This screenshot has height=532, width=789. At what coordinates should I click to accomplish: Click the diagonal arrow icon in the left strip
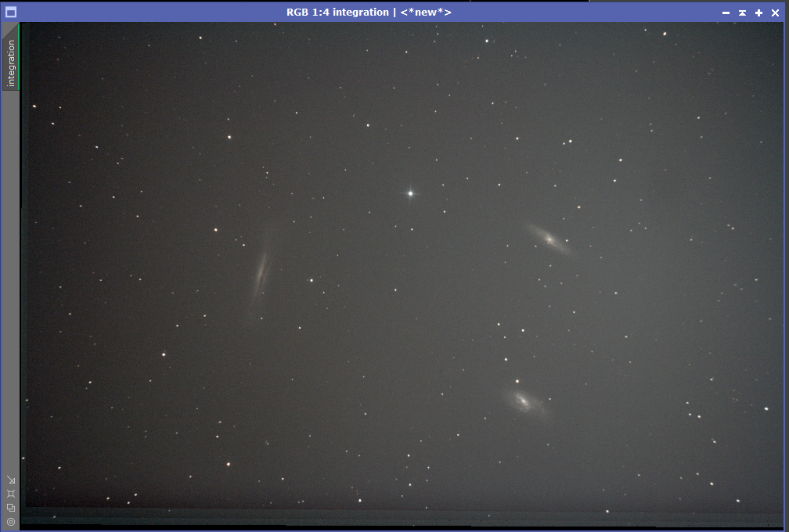pyautogui.click(x=11, y=480)
